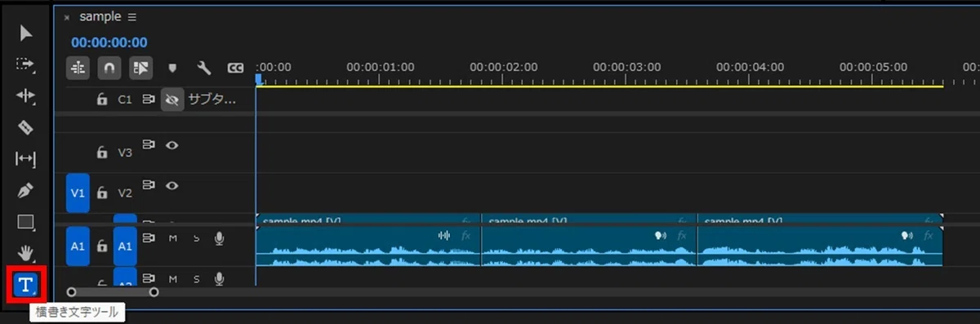Enable voice-over record on A1 track
This screenshot has height=324, width=980.
[x=219, y=238]
